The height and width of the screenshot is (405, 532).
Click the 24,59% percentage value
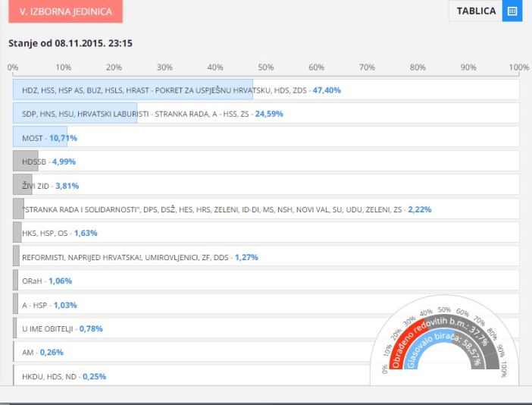(269, 114)
